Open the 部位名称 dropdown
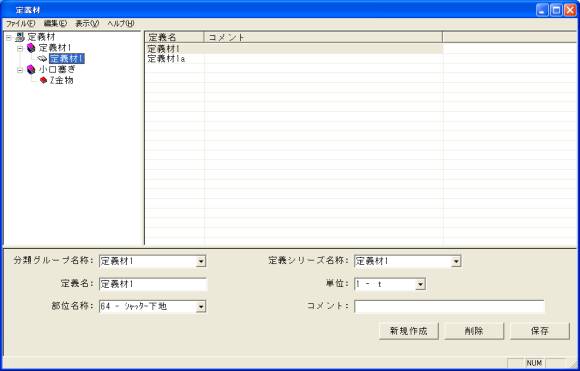Viewport: 580px width, 371px height. pyautogui.click(x=200, y=306)
